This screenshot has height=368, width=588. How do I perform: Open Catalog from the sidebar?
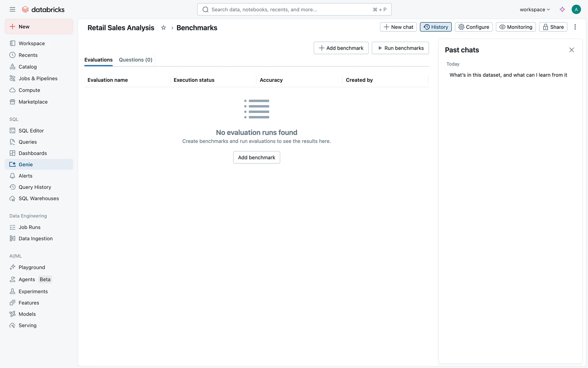pyautogui.click(x=28, y=67)
